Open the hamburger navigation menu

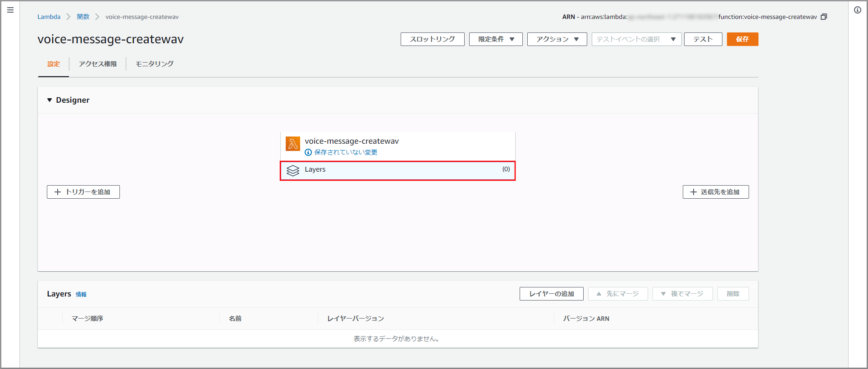click(10, 10)
